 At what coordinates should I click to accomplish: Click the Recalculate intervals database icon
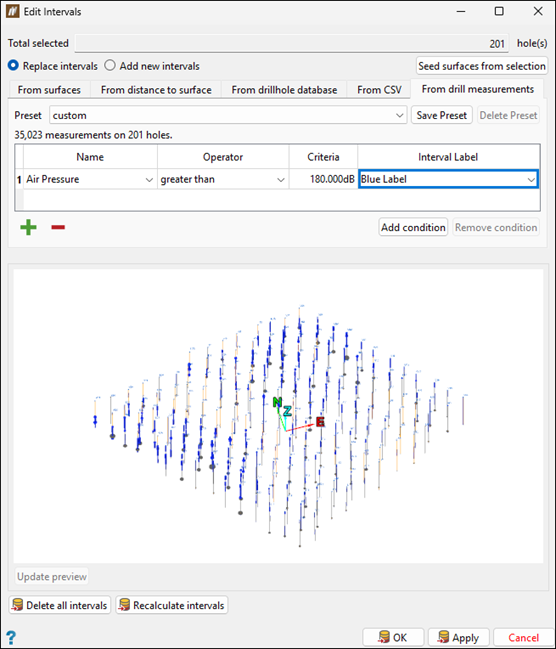tap(124, 605)
